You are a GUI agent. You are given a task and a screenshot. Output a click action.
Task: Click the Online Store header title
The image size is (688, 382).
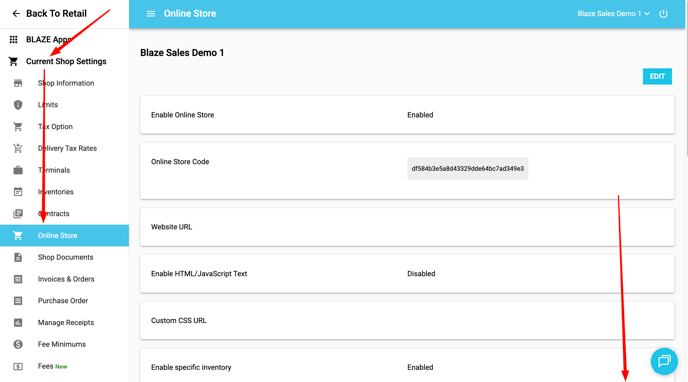click(x=190, y=14)
